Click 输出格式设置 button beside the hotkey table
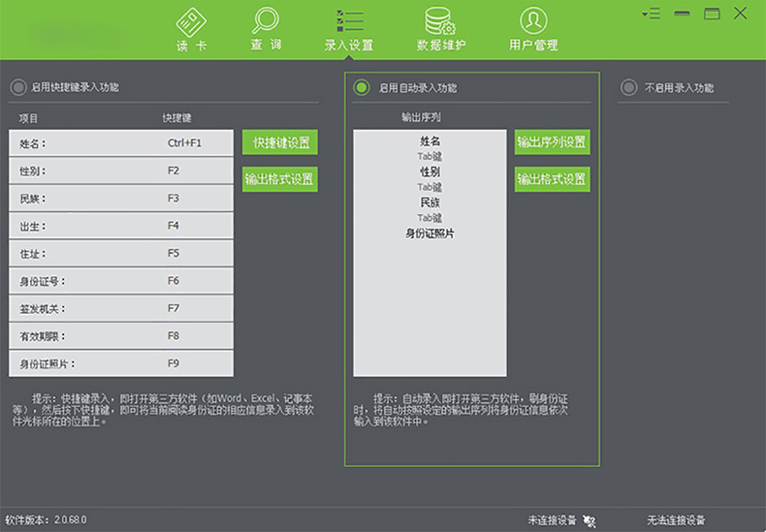Viewport: 766px width, 532px height. pyautogui.click(x=280, y=179)
